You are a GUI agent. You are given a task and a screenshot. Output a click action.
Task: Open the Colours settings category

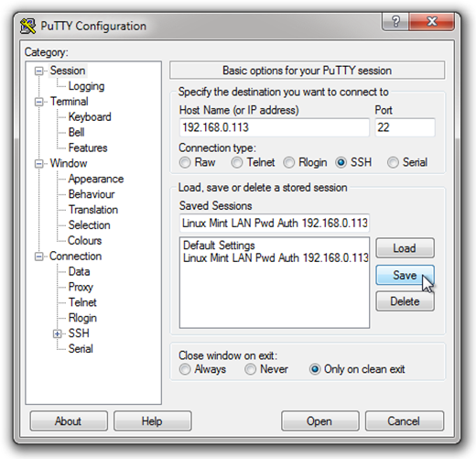84,241
